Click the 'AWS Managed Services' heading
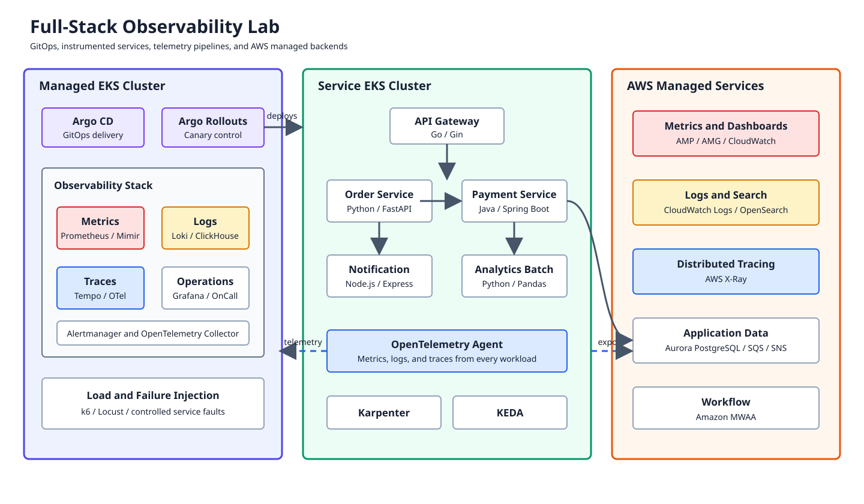The width and height of the screenshot is (864, 504). pos(695,86)
